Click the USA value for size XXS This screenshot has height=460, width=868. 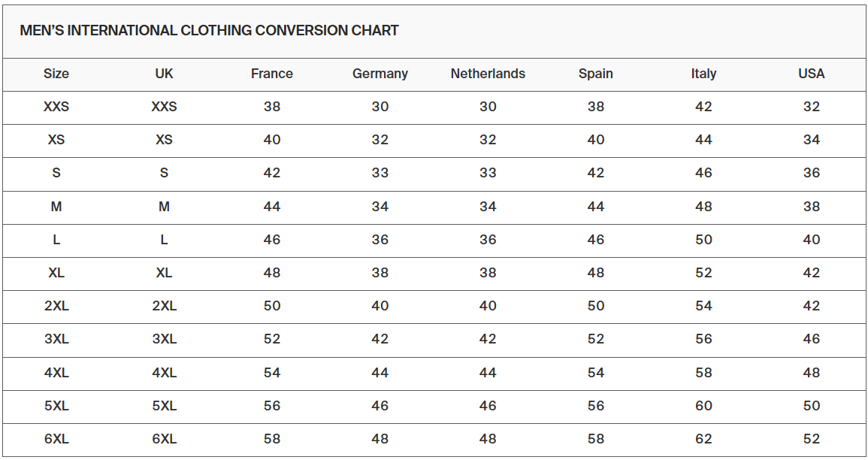pos(812,107)
